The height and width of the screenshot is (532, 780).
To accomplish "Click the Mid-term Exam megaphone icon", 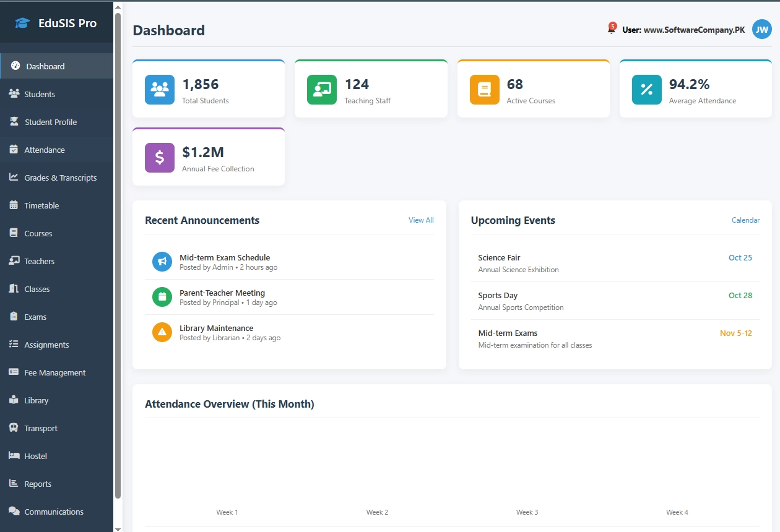I will (x=162, y=262).
